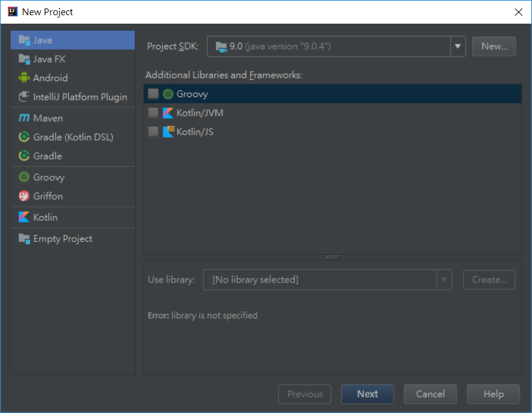Click the Kotlin/JVM row label
The width and height of the screenshot is (532, 413).
tap(200, 113)
